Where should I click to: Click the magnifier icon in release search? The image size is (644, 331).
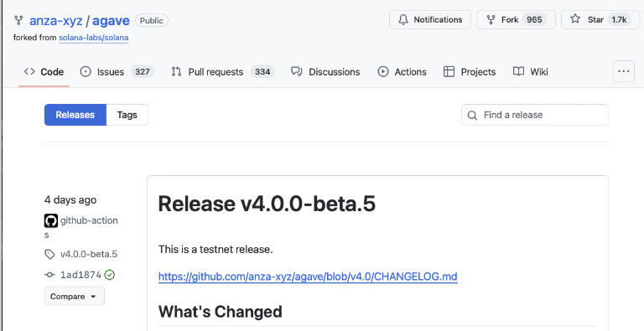[473, 116]
